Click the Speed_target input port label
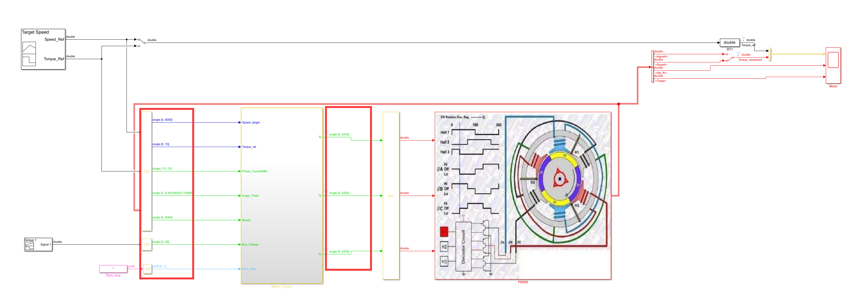 pyautogui.click(x=251, y=123)
